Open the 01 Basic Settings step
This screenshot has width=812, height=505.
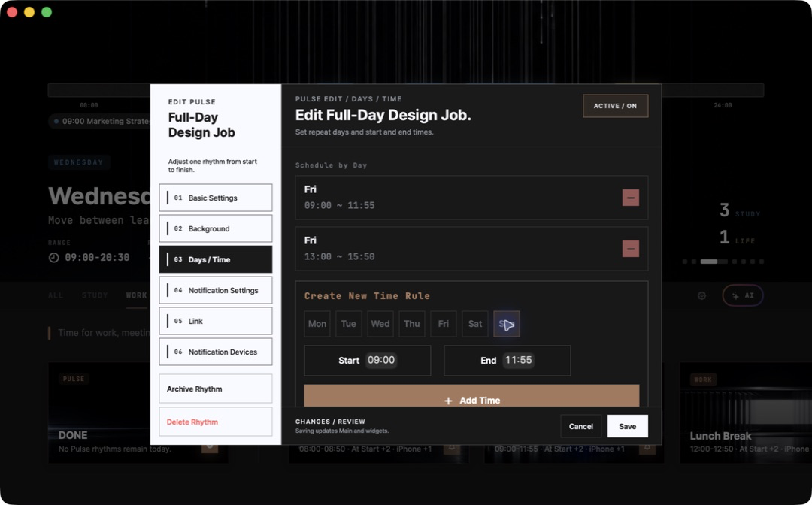coord(216,198)
